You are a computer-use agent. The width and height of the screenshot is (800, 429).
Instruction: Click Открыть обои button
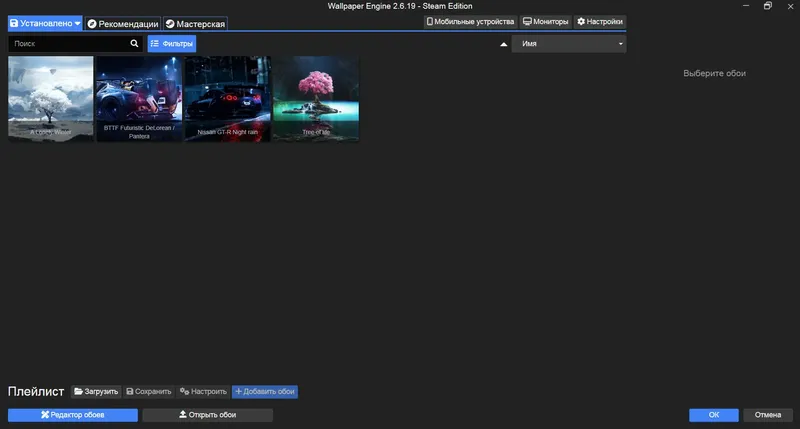click(x=208, y=415)
